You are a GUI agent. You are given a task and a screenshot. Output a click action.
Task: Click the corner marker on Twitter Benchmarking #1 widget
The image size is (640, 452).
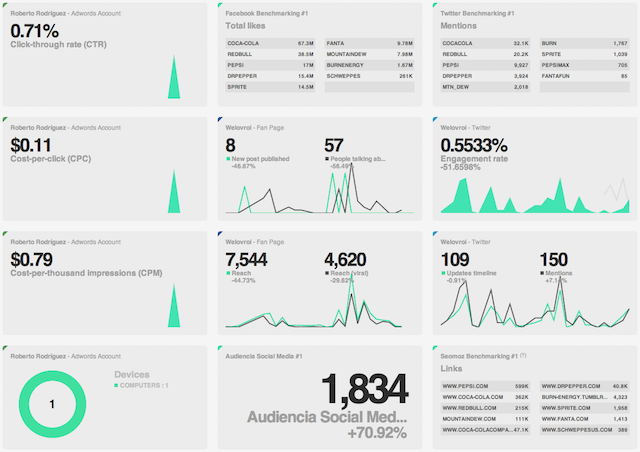pyautogui.click(x=435, y=5)
